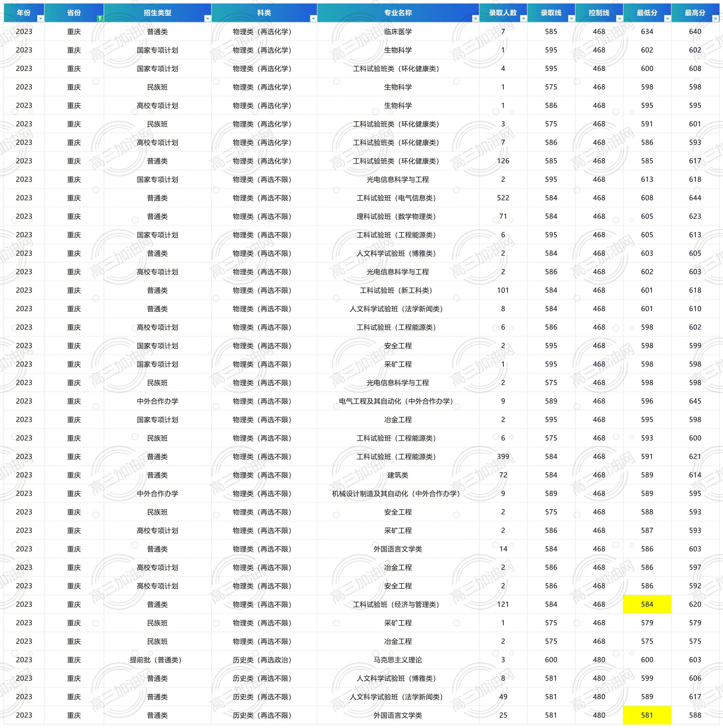Image resolution: width=723 pixels, height=728 pixels.
Task: Select enrollment count 72 in 建筑类 row
Action: point(503,475)
